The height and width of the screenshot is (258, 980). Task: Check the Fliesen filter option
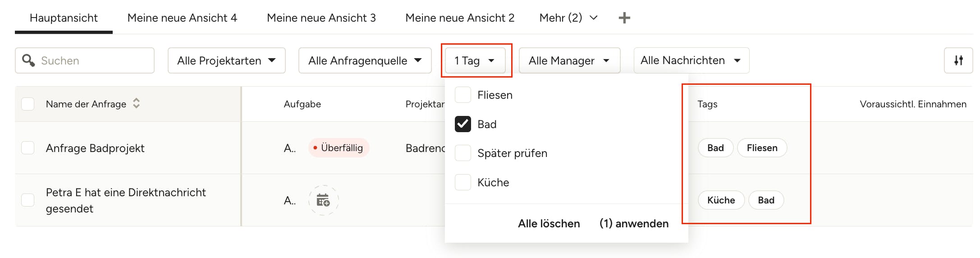coord(463,95)
